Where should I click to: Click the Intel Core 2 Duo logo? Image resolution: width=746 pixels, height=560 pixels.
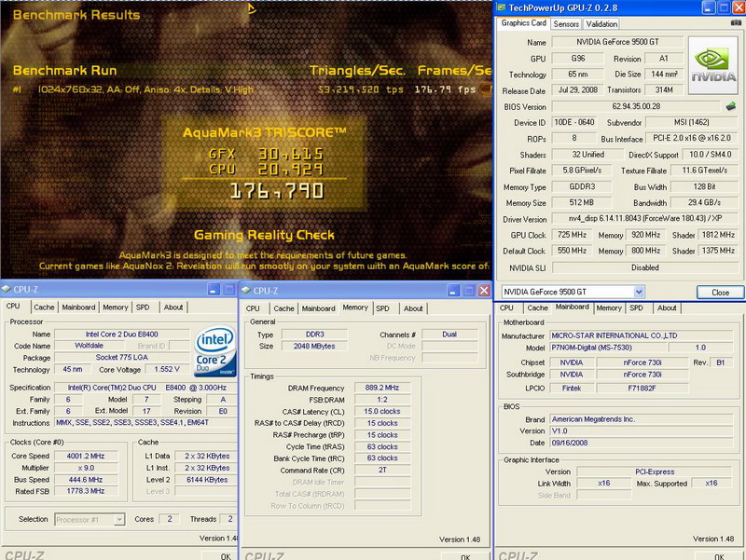pos(215,350)
